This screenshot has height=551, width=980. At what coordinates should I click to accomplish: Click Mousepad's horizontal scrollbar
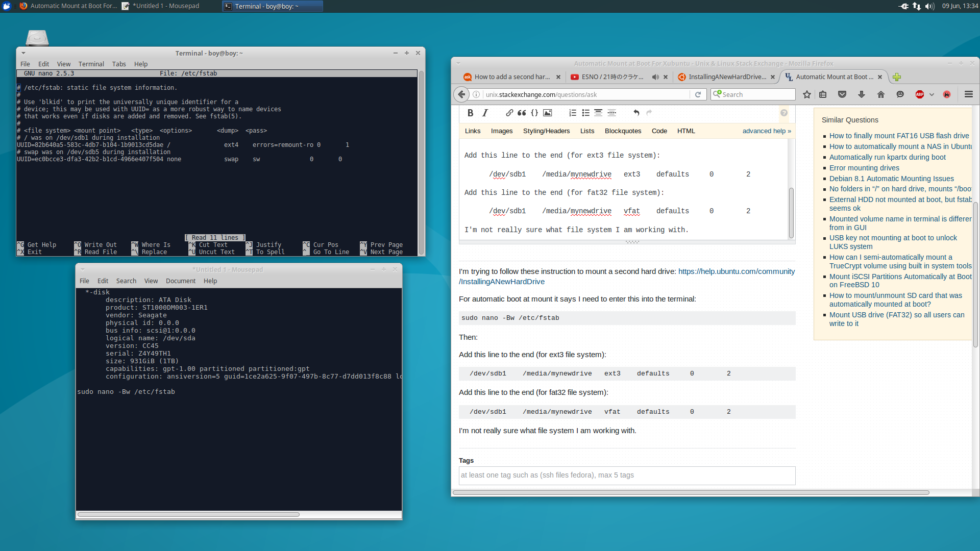pos(188,514)
